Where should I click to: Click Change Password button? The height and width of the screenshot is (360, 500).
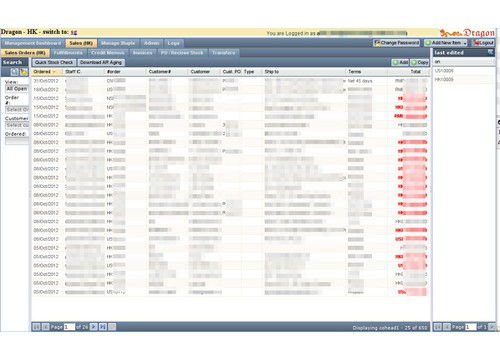tap(396, 43)
